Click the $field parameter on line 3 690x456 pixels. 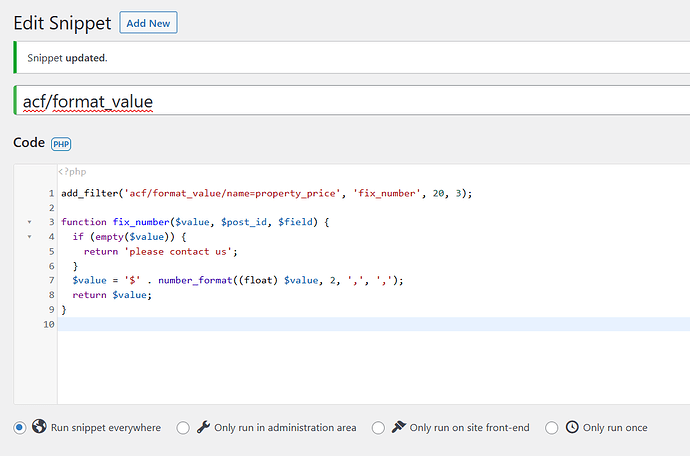point(295,222)
